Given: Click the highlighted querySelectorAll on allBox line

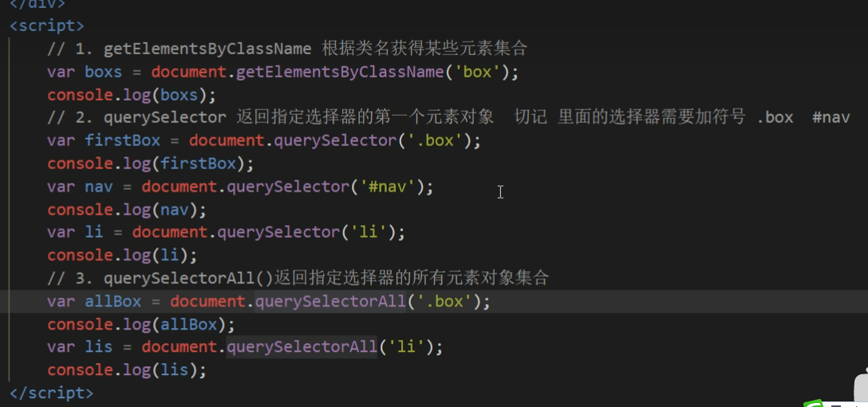Looking at the screenshot, I should click(330, 301).
